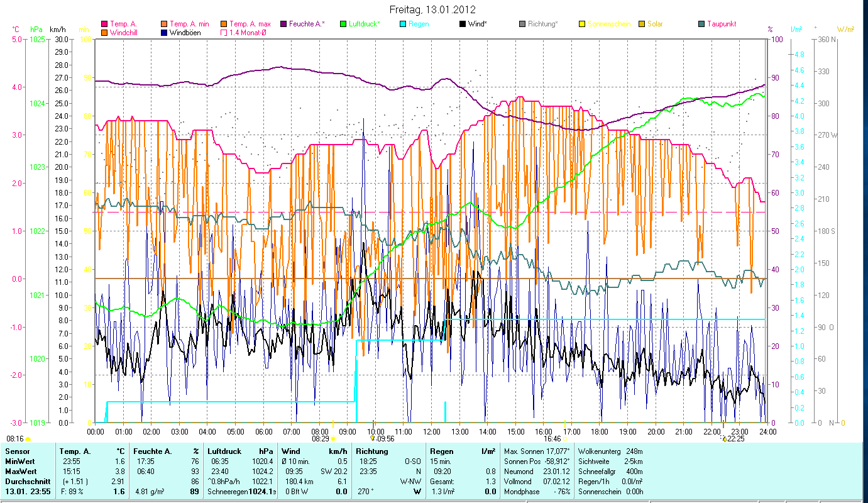Screen dimensions: 868x503
Task: Click the Temp. A. max legend swatch
Action: pos(224,24)
